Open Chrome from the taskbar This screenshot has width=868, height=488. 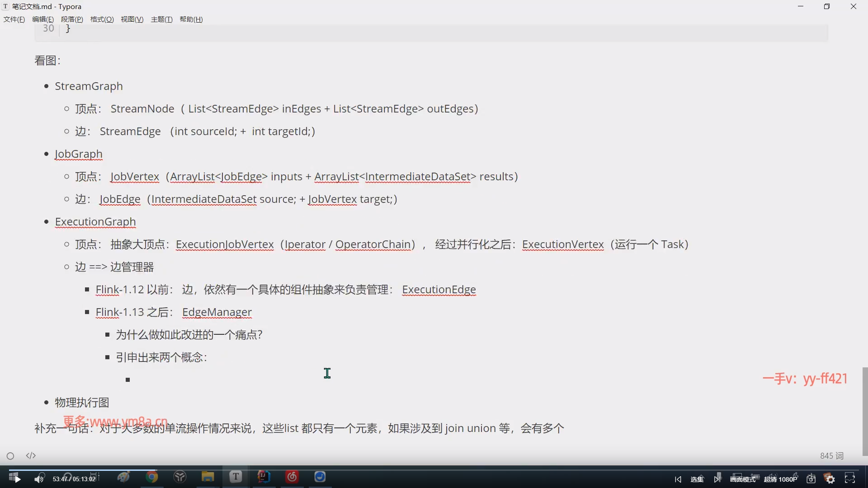pos(152,477)
